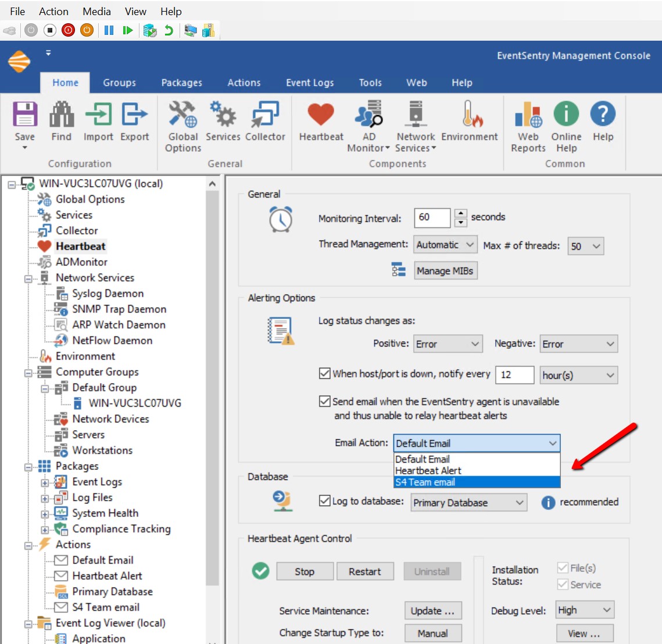Toggle notify when host/port is down checkbox

325,373
